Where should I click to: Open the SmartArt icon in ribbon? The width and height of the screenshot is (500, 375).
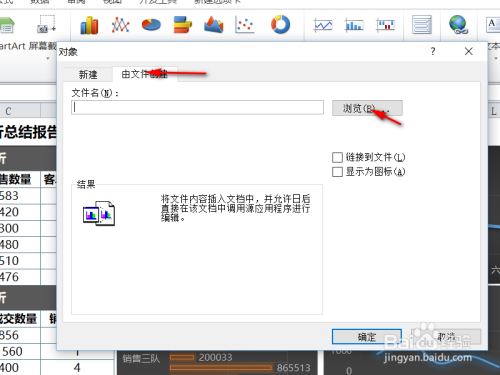tap(7, 25)
